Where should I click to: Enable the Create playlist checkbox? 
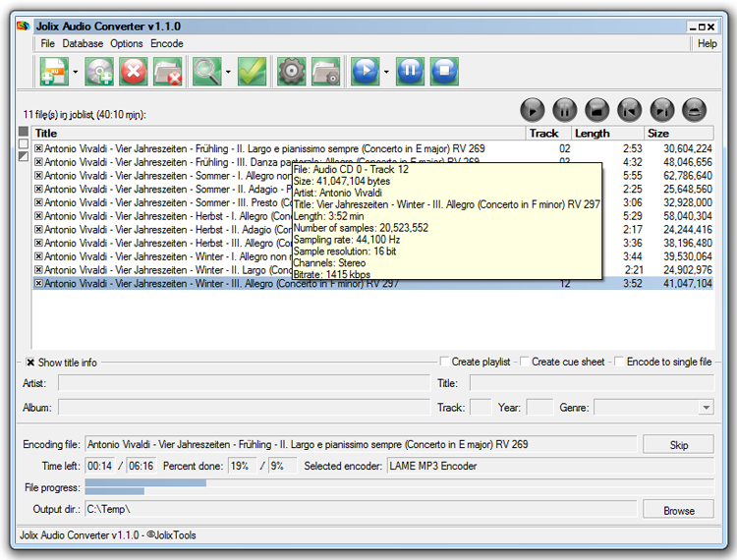[x=445, y=362]
